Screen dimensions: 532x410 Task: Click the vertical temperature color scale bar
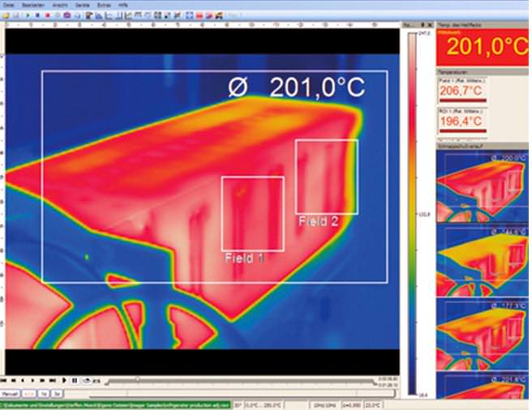pos(412,214)
